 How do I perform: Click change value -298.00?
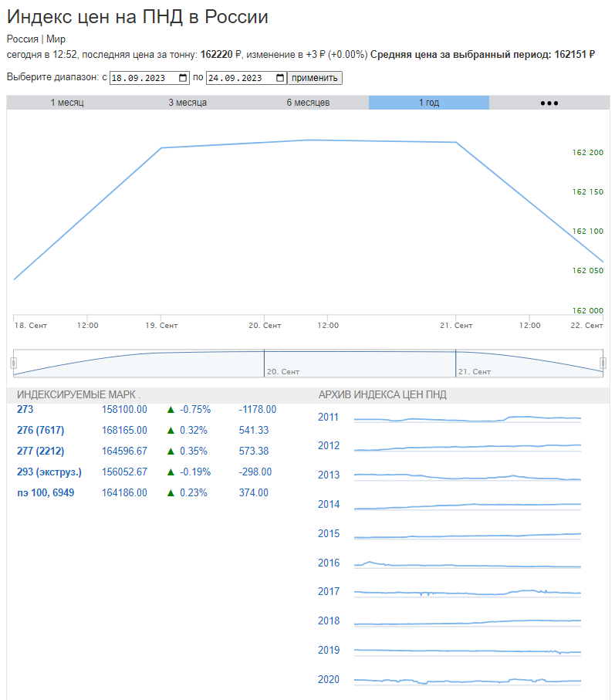pos(255,472)
